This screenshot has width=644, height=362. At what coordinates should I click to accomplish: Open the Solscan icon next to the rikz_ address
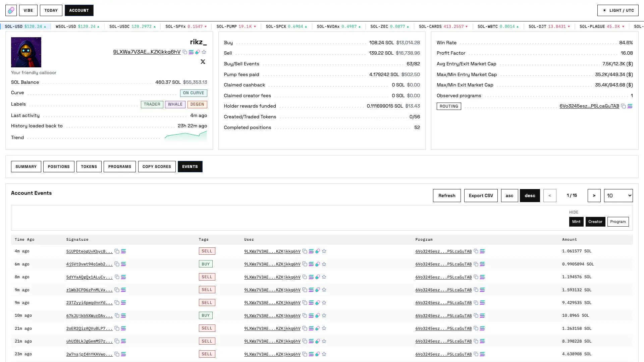point(191,52)
